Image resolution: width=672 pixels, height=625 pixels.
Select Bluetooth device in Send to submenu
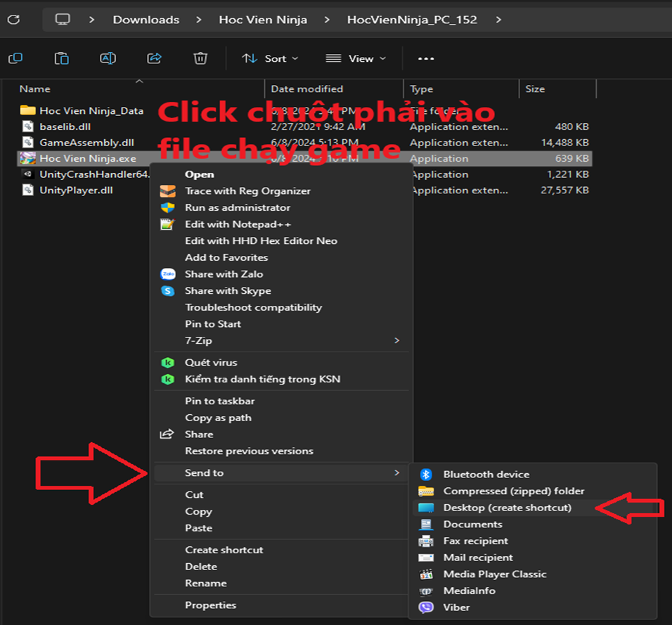486,475
